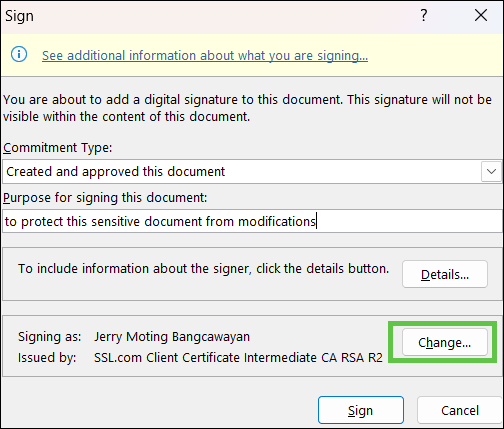Select signer name Jerry Moting Bangcawayan
Image resolution: width=504 pixels, height=429 pixels.
click(x=172, y=336)
